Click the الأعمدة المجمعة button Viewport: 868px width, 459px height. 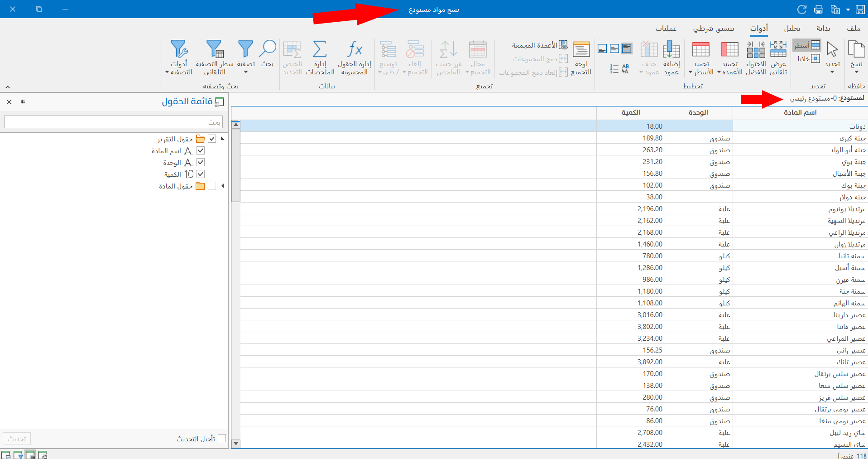tap(540, 45)
